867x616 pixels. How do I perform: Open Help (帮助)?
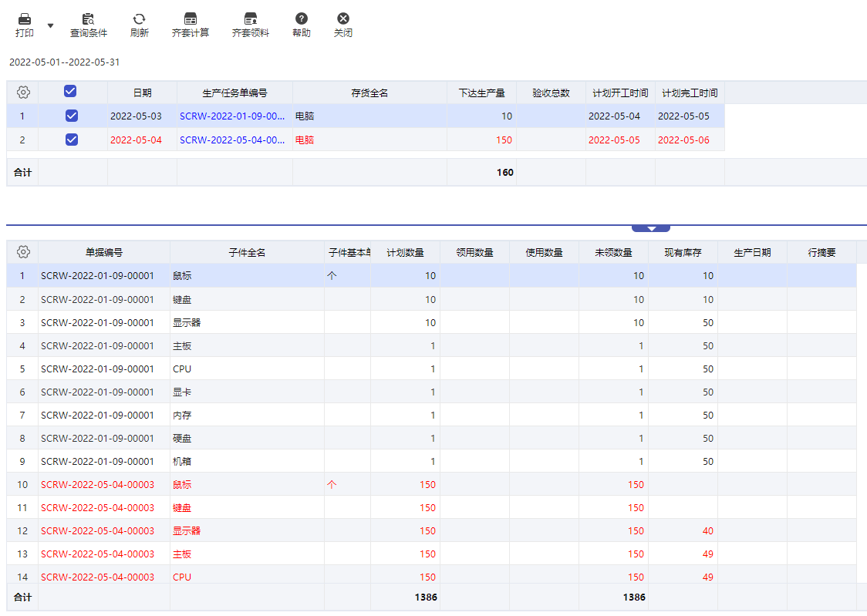coord(302,25)
